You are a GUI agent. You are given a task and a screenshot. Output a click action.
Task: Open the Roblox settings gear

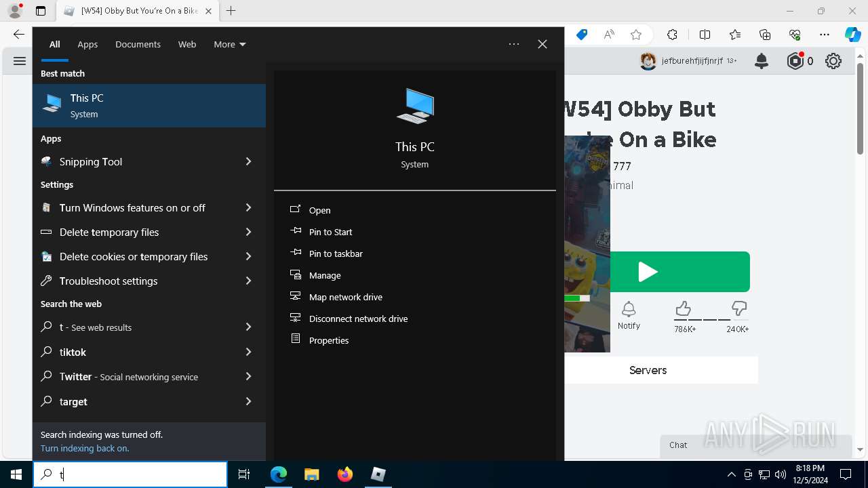click(833, 61)
